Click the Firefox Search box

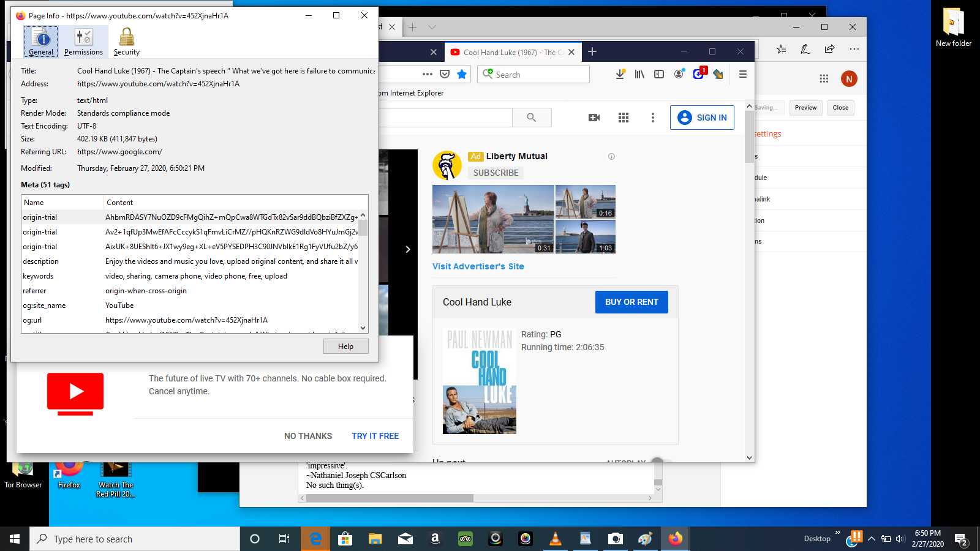tap(533, 74)
